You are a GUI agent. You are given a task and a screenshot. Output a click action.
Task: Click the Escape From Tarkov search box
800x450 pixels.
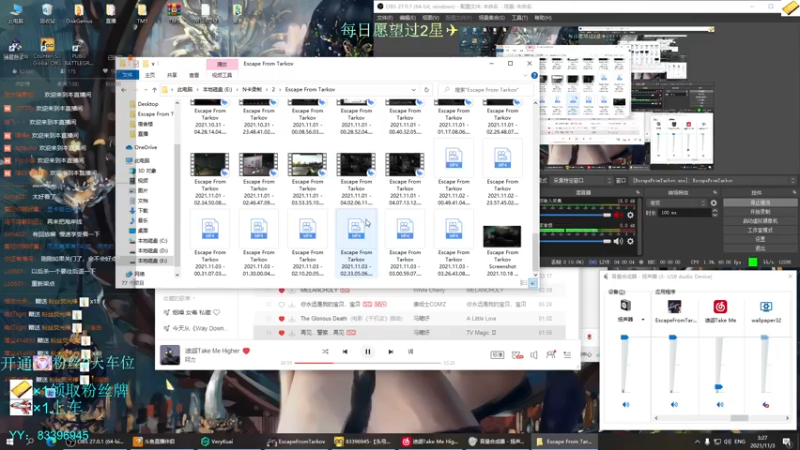coord(486,90)
